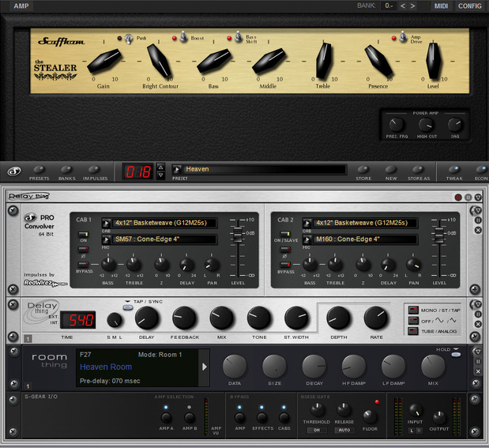Toggle CAB 1 BYPASS switch

[x=83, y=265]
